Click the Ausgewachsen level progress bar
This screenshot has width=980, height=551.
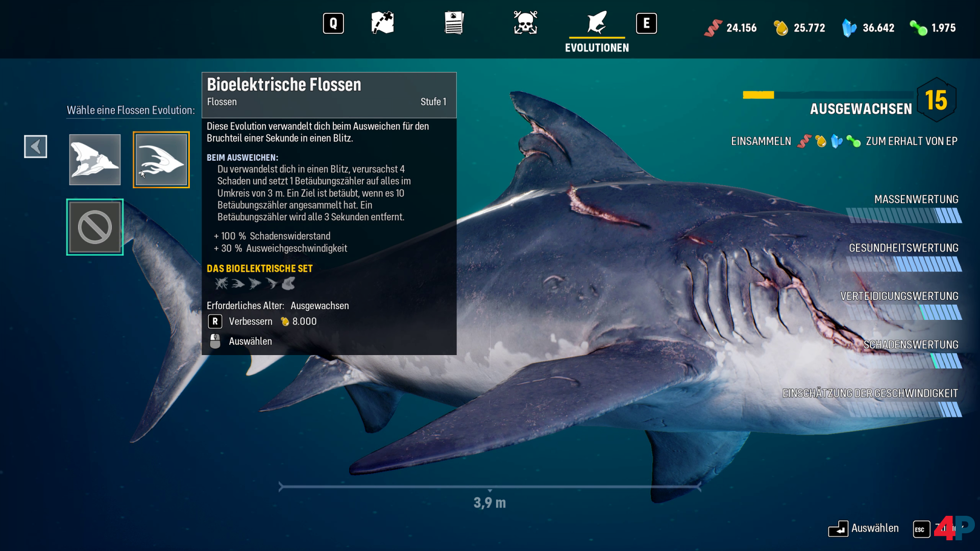(x=827, y=95)
